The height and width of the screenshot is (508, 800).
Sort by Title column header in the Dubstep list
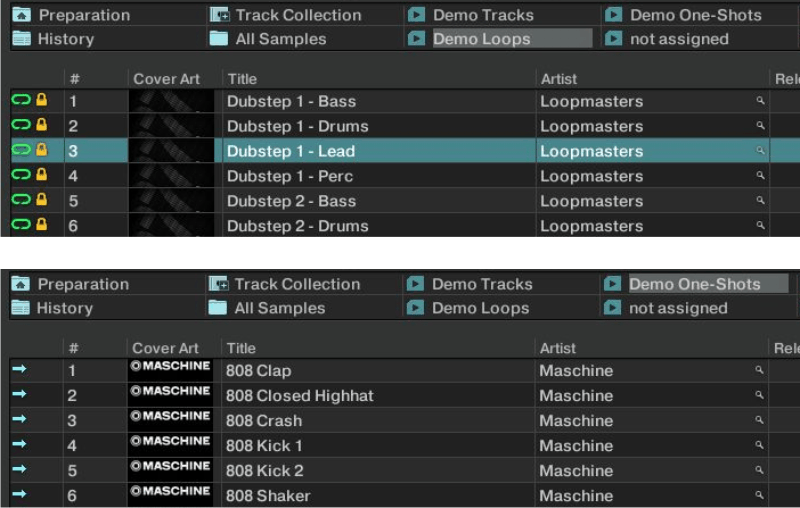242,79
